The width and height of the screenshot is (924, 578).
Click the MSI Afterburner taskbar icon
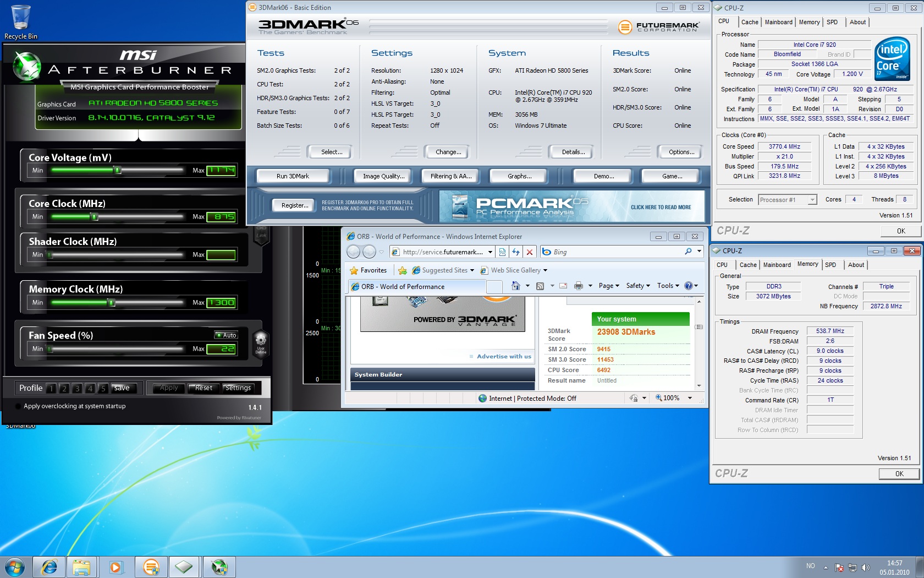(x=219, y=567)
